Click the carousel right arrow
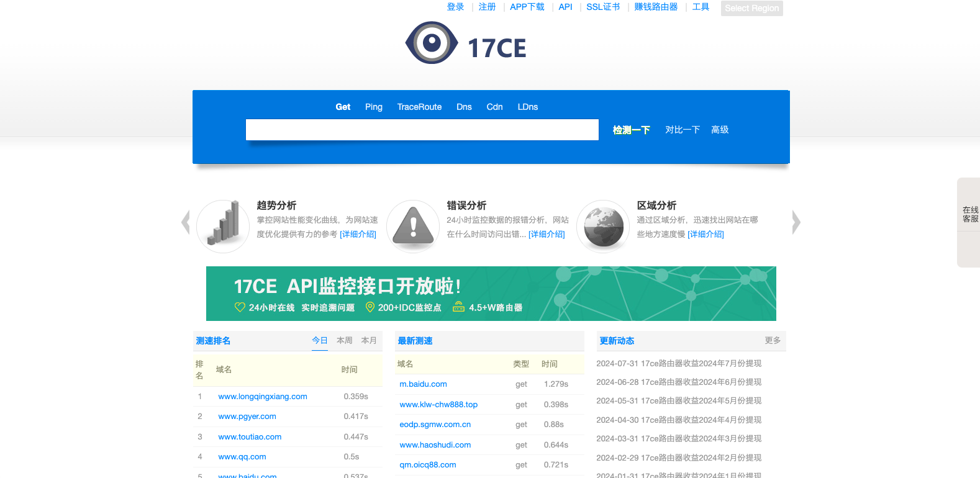Screen dimensions: 980x478 tap(796, 222)
